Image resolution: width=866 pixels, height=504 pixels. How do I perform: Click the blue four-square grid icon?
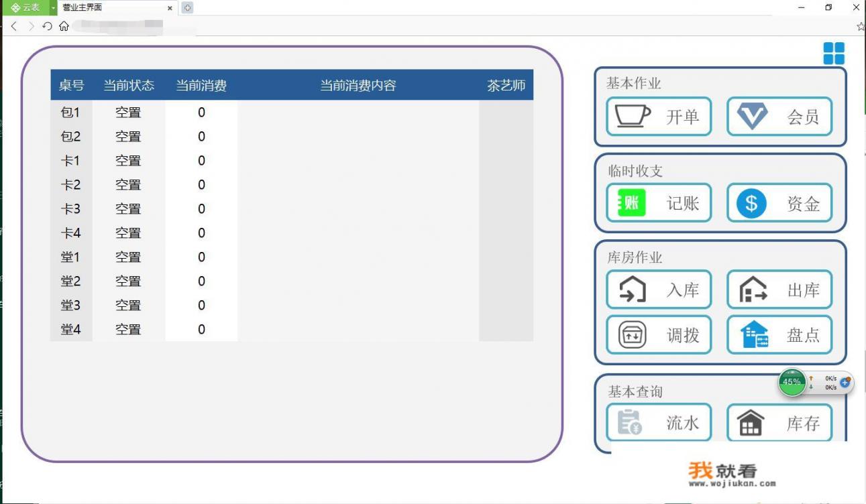coord(834,54)
